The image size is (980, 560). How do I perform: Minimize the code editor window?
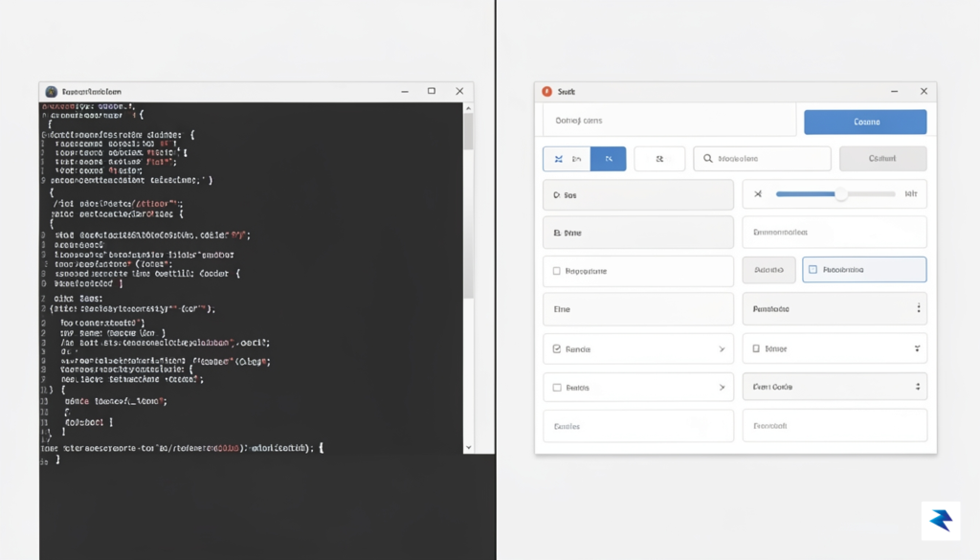[405, 91]
